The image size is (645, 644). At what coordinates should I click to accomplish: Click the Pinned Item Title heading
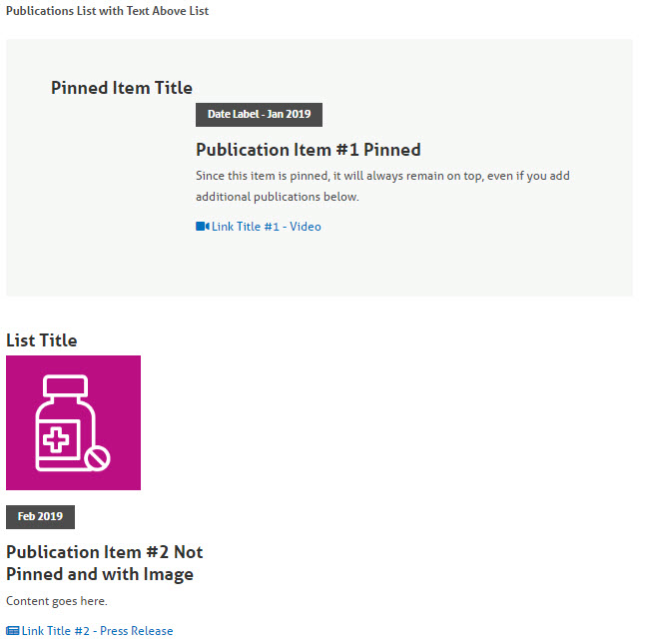pyautogui.click(x=122, y=88)
